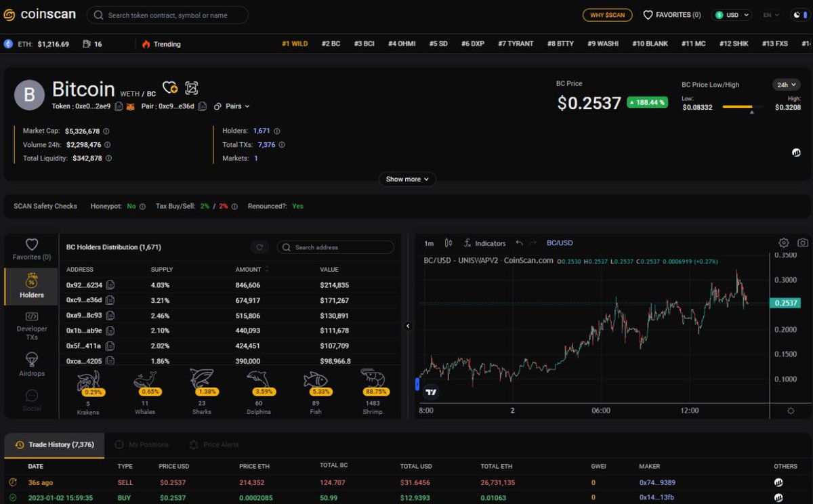This screenshot has width=813, height=504.
Task: Show Total TXs info icon
Action: pyautogui.click(x=282, y=145)
